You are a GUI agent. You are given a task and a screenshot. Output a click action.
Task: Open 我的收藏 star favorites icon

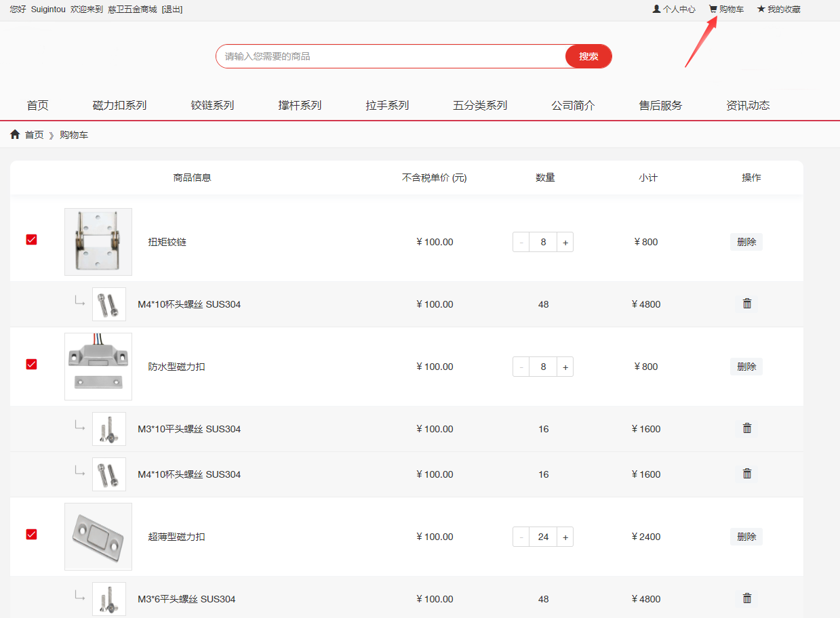pos(761,9)
